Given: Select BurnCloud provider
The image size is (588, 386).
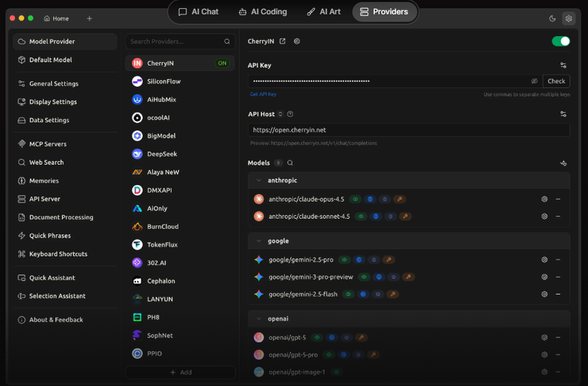Looking at the screenshot, I should tap(180, 227).
